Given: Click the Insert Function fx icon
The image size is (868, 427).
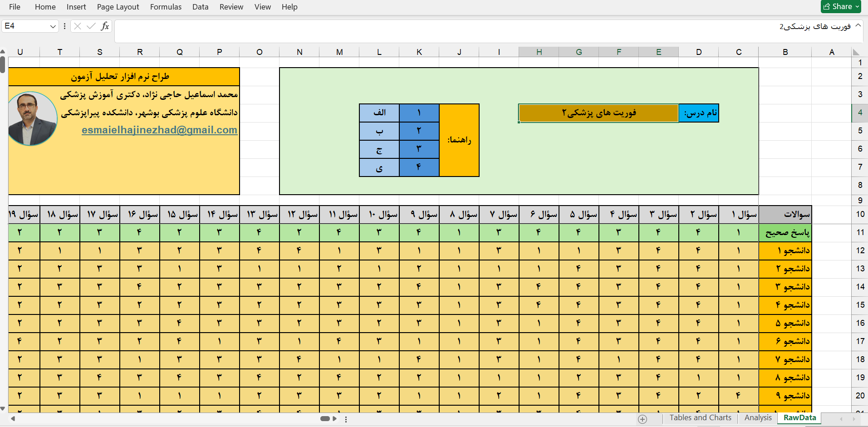Looking at the screenshot, I should coord(105,26).
